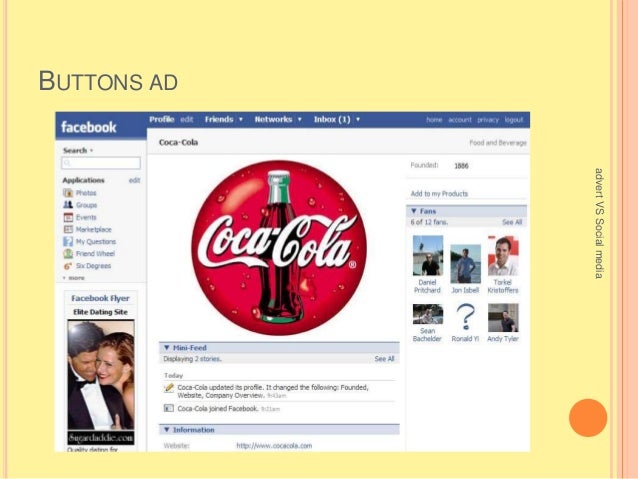Click the Daniel Pritchard name link

click(427, 286)
